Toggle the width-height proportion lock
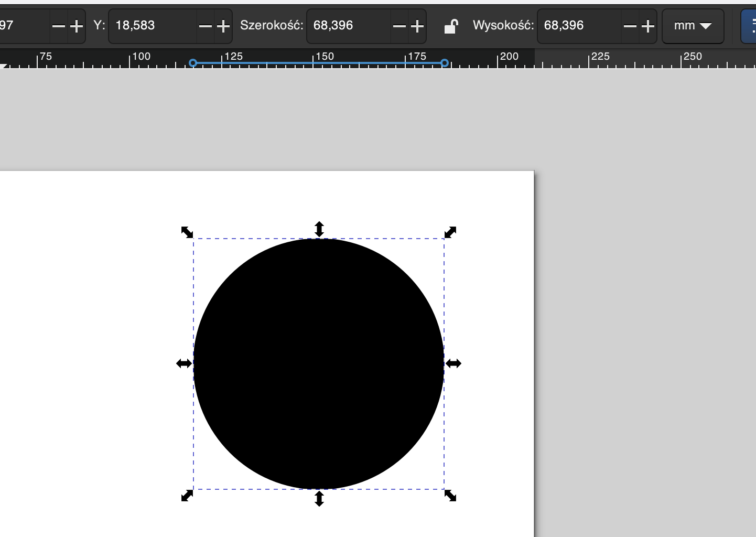Viewport: 756px width, 537px height. (451, 25)
